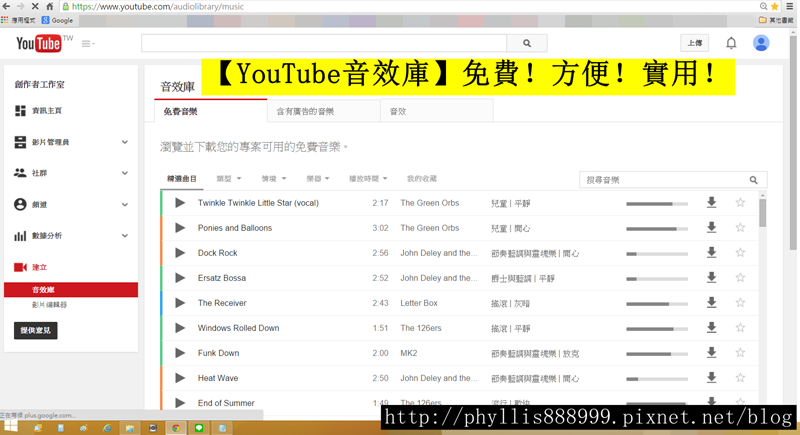Select the 精選曲目 featured filter
The height and width of the screenshot is (435, 800).
[x=182, y=178]
